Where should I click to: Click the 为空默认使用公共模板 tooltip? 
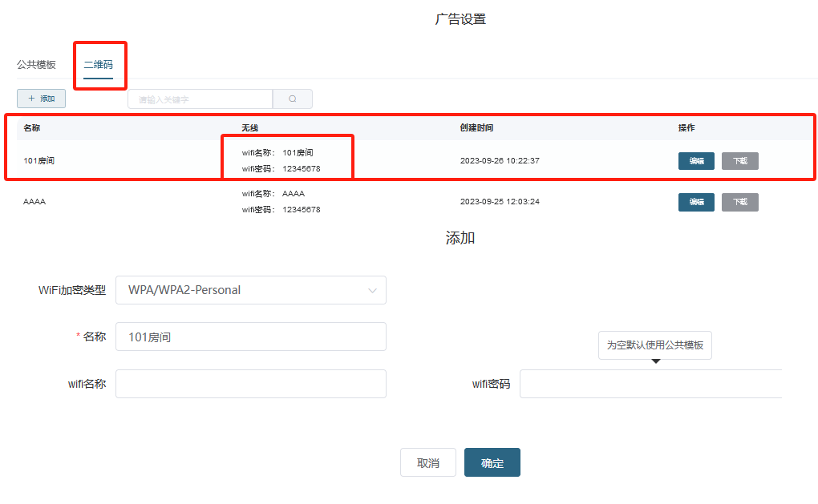654,345
